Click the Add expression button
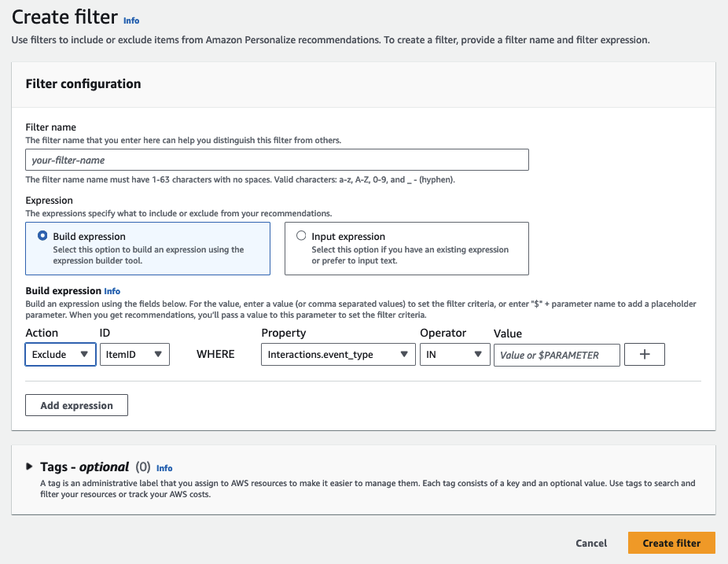Screen dimensions: 728x564 pyautogui.click(x=76, y=404)
